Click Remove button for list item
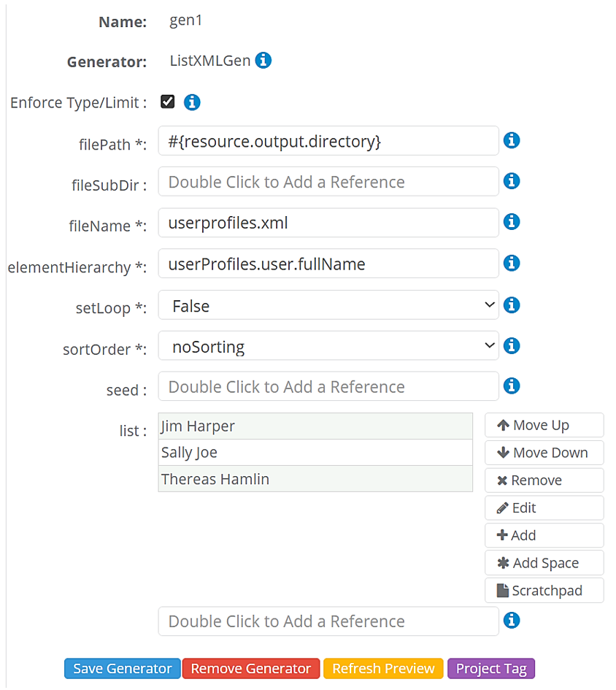Viewport: 616px width, 690px height. pyautogui.click(x=544, y=480)
